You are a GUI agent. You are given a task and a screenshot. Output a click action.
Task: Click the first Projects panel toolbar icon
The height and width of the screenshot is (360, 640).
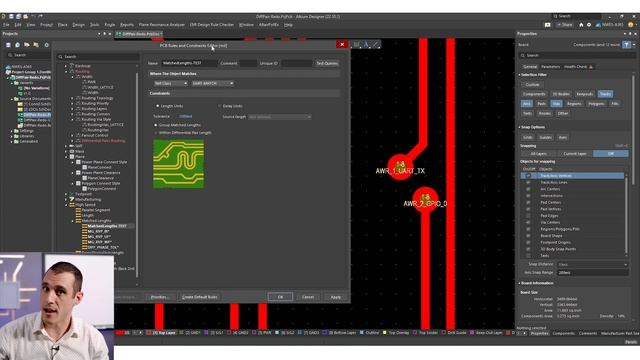(x=8, y=45)
